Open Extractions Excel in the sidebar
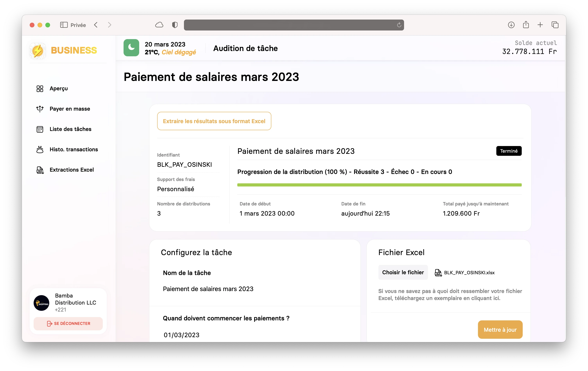 [72, 170]
